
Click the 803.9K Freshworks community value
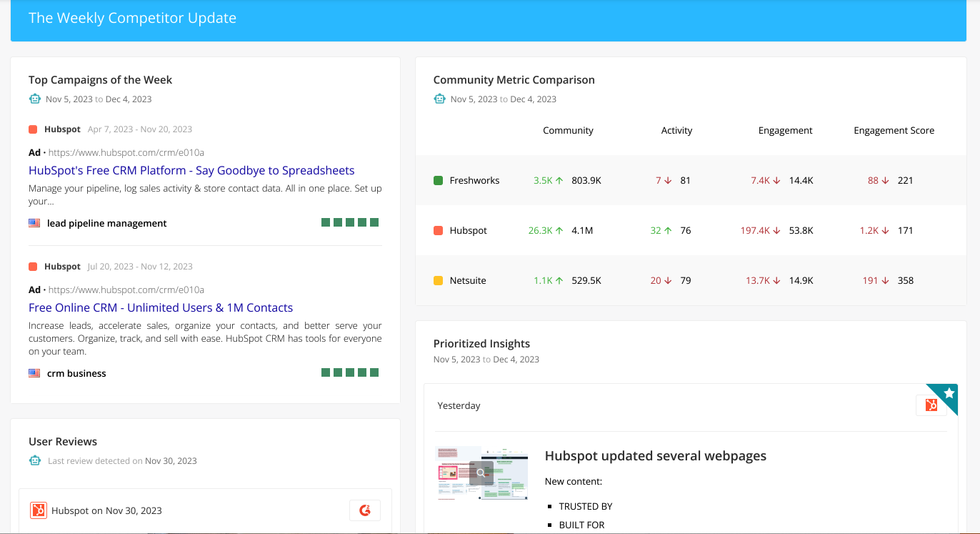[x=586, y=181]
